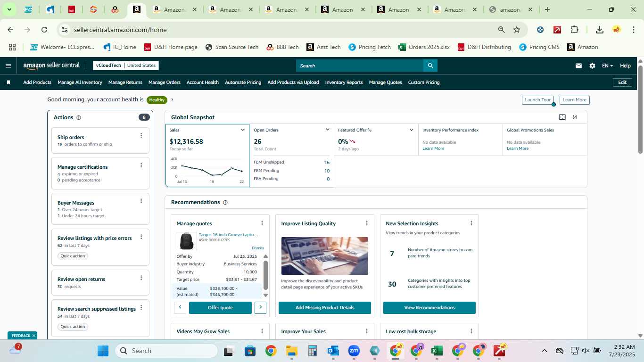This screenshot has height=362, width=644.
Task: Click the Healthy account status badge
Action: 157,100
